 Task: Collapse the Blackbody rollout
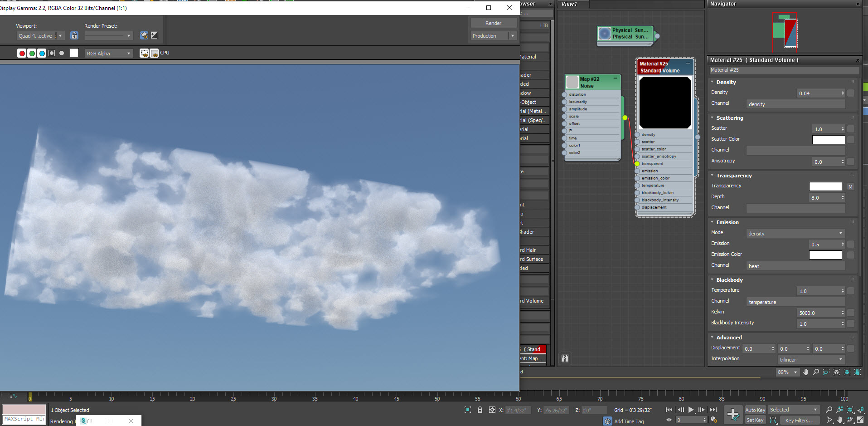[712, 280]
